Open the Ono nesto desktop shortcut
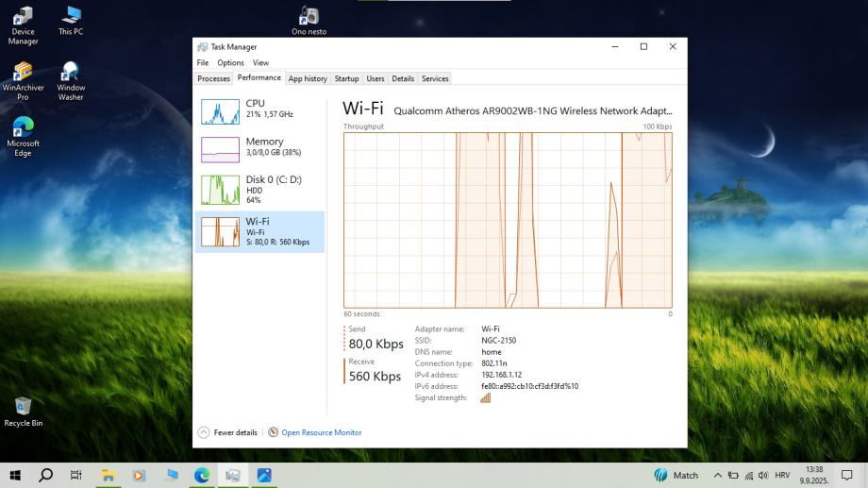 309,21
